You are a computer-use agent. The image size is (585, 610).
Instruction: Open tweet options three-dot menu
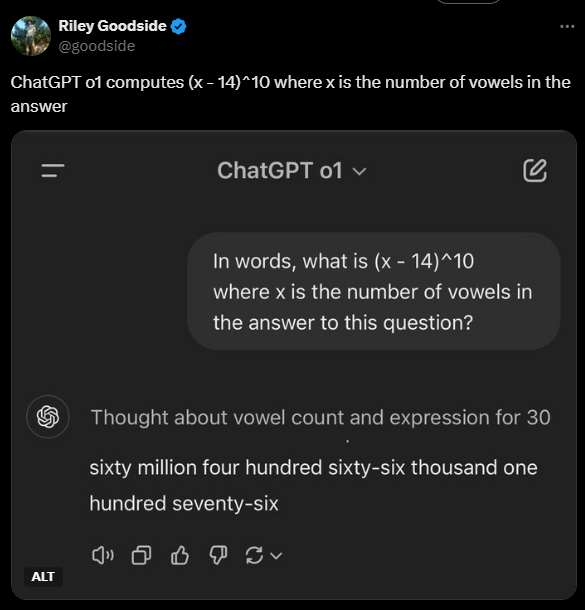pyautogui.click(x=567, y=26)
